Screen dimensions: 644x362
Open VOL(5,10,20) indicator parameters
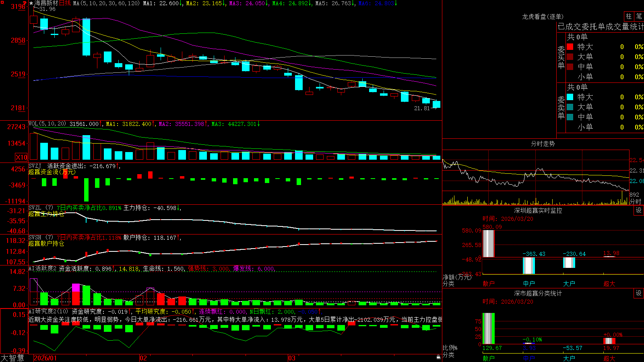click(47, 124)
